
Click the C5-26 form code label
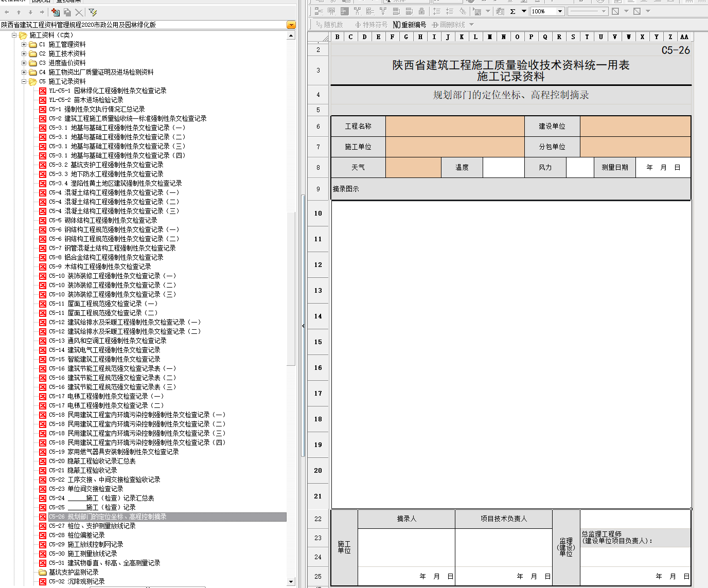676,50
